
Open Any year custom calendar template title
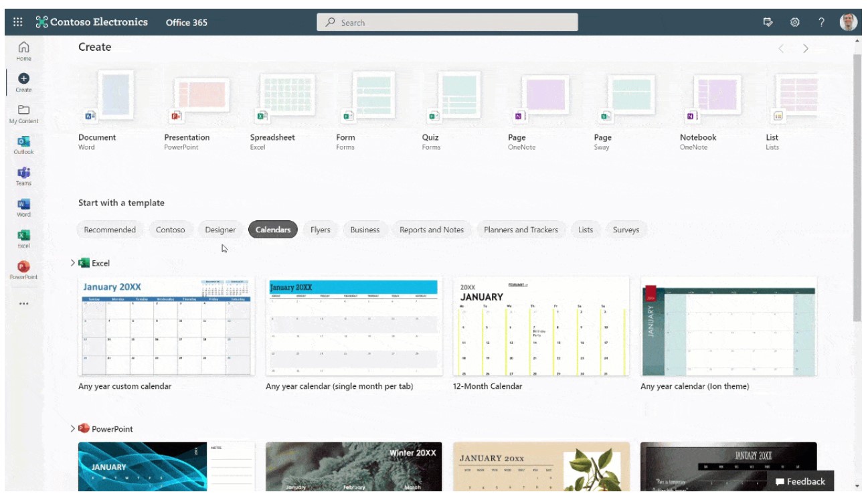click(x=124, y=386)
